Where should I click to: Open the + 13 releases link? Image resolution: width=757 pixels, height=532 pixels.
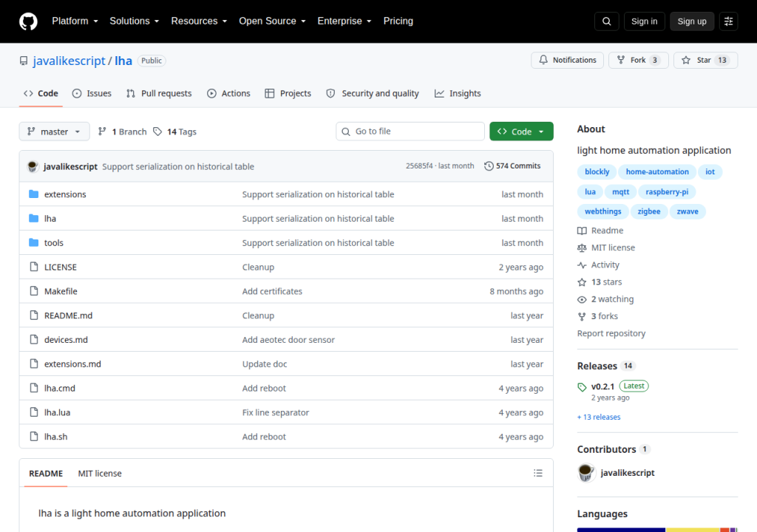tap(599, 417)
